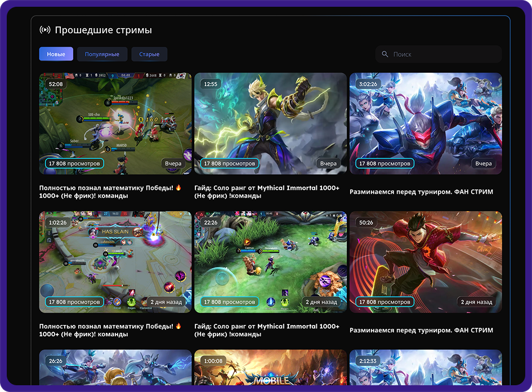The image size is (532, 392).
Task: Open the Старые filter tab
Action: pyautogui.click(x=149, y=54)
